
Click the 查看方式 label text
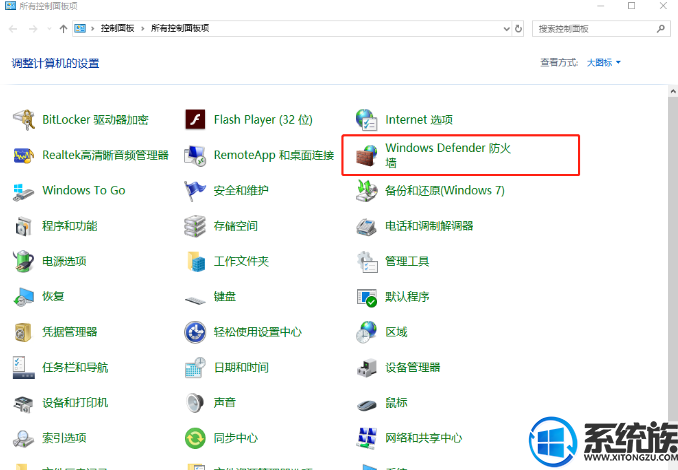pyautogui.click(x=560, y=63)
